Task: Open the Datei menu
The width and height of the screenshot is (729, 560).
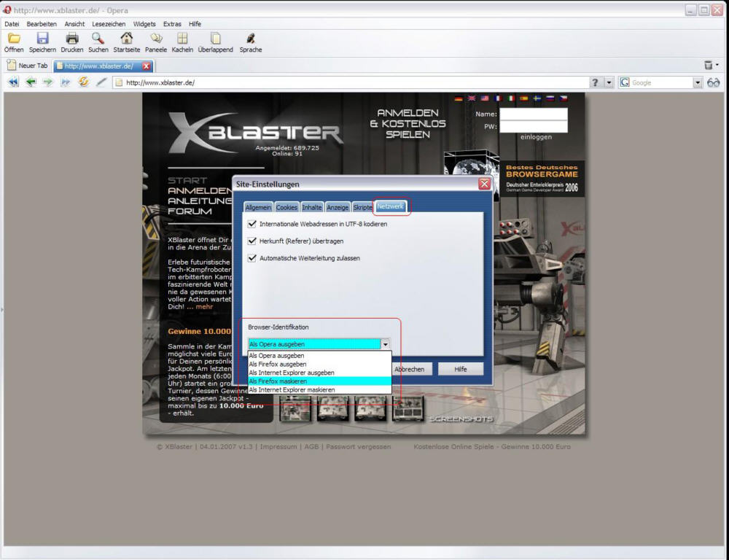Action: click(x=12, y=24)
